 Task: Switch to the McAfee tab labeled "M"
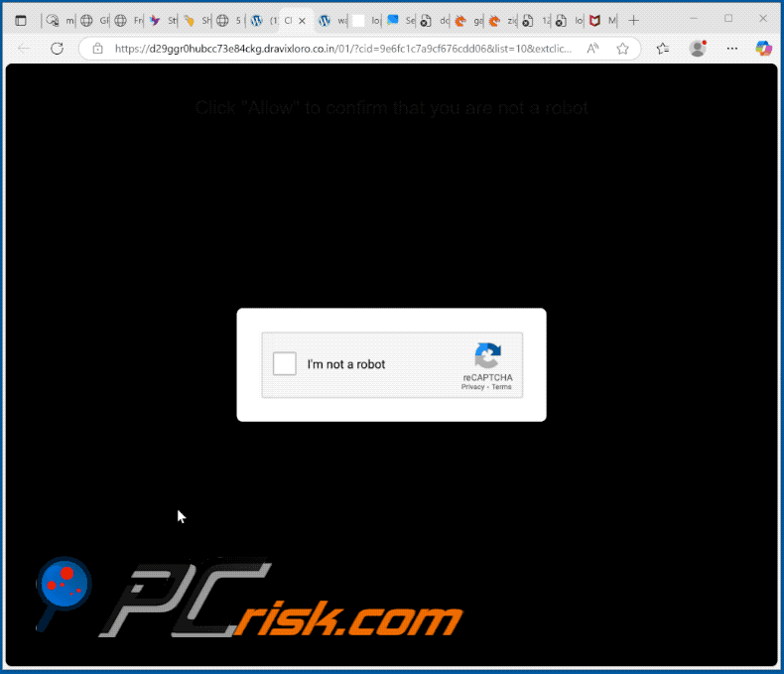(603, 21)
